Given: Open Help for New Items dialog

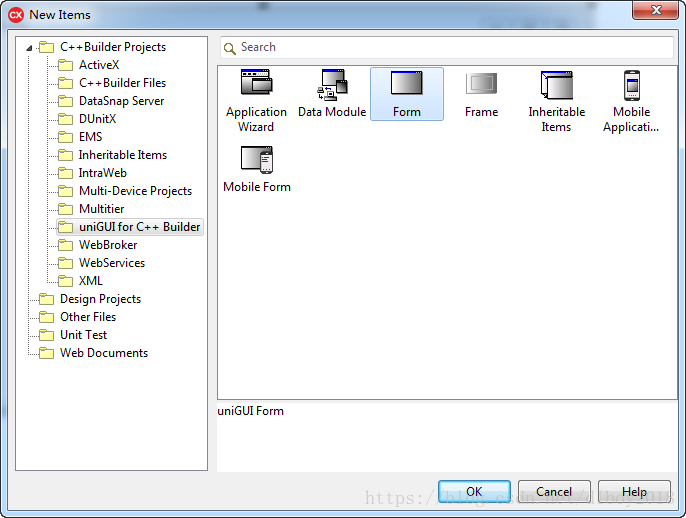Looking at the screenshot, I should tap(634, 492).
